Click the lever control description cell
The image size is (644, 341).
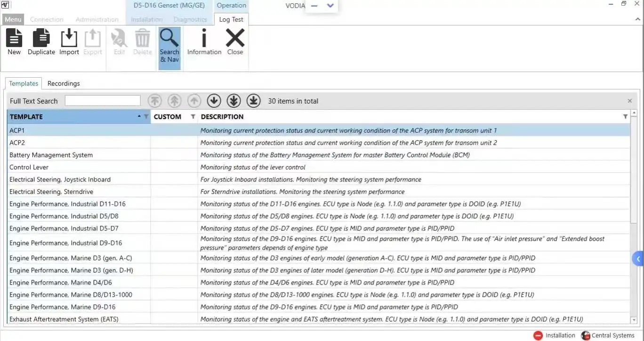[414, 167]
